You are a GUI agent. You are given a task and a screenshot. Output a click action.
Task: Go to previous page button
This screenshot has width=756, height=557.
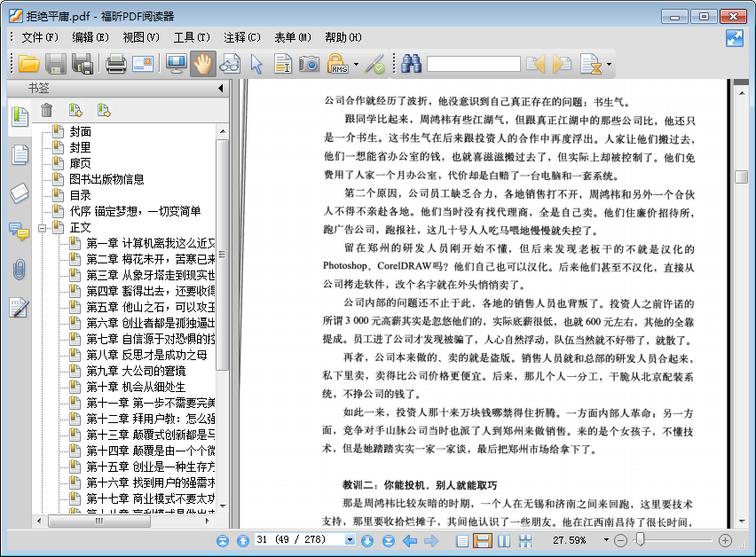point(243,541)
